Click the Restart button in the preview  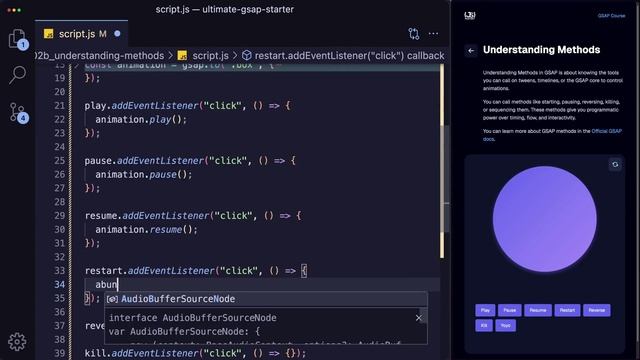[567, 310]
